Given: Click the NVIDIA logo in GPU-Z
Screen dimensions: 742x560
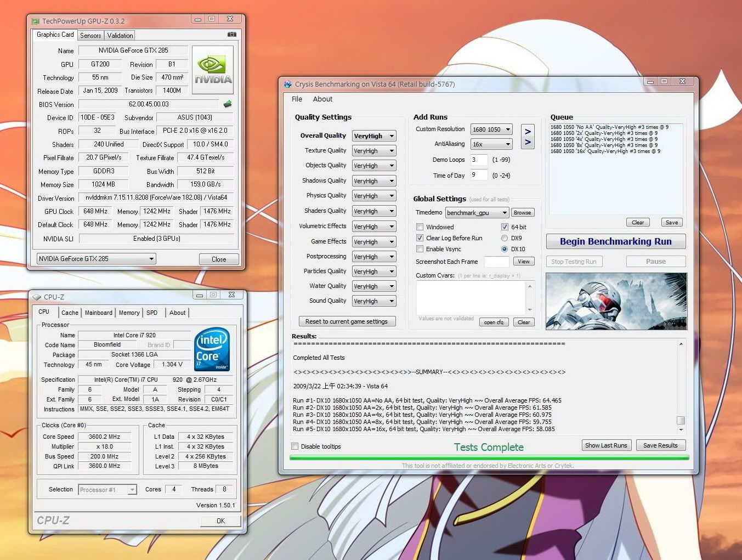Looking at the screenshot, I should coord(213,70).
